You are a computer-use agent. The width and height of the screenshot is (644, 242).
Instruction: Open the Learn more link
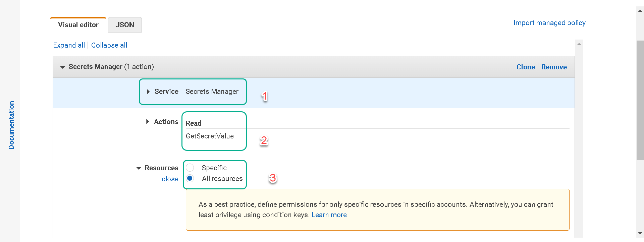[329, 215]
